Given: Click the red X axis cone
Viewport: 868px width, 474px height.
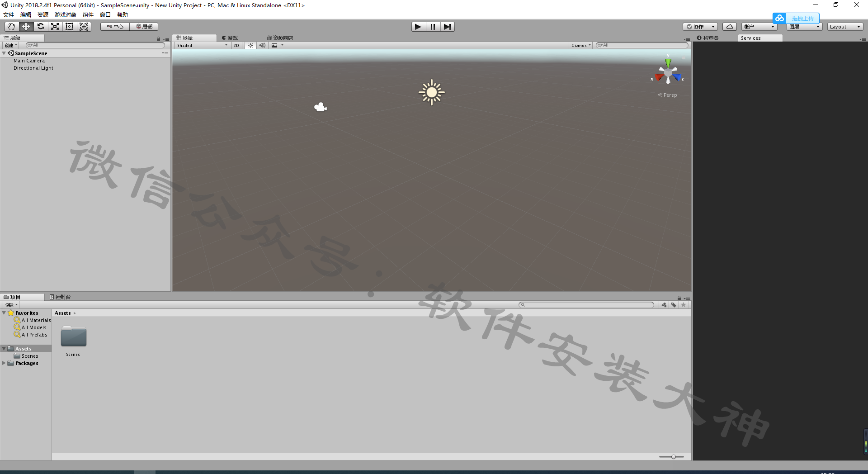Looking at the screenshot, I should click(x=659, y=77).
